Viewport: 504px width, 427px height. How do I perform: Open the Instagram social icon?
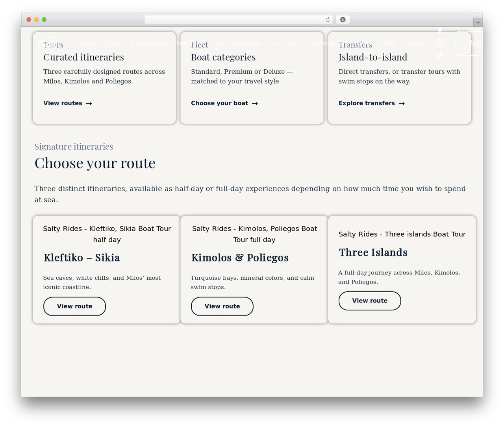pos(440,43)
